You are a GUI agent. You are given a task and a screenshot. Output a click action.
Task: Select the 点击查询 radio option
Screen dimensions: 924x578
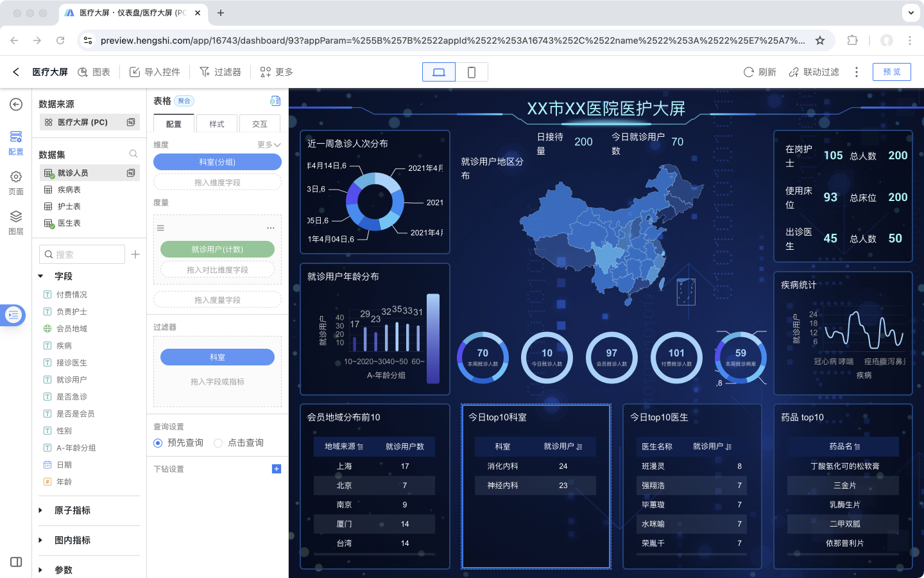coord(218,443)
